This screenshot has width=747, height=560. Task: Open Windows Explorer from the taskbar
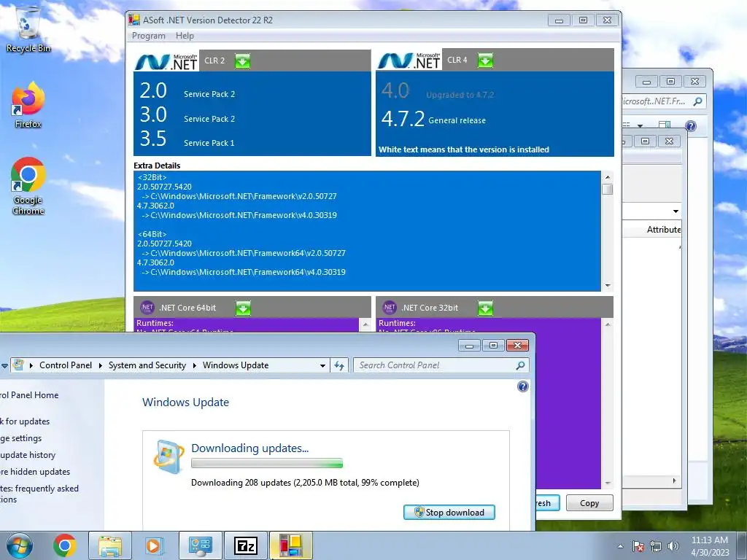(110, 545)
